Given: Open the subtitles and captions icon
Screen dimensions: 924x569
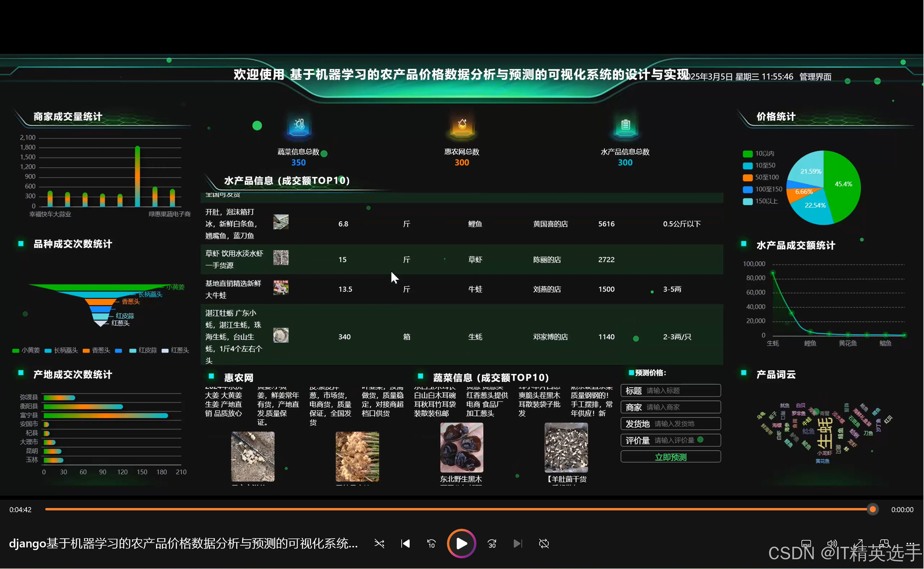Looking at the screenshot, I should [x=806, y=544].
